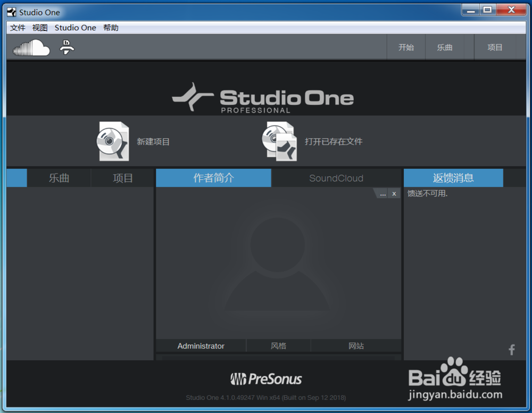Click the 新建项目 disc document icon
Viewport: 532px width, 413px height.
tap(113, 141)
